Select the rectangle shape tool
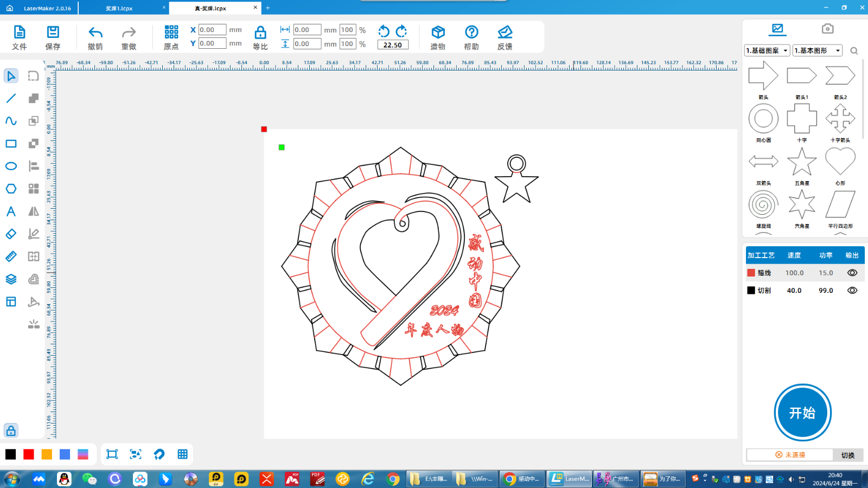 click(x=11, y=144)
